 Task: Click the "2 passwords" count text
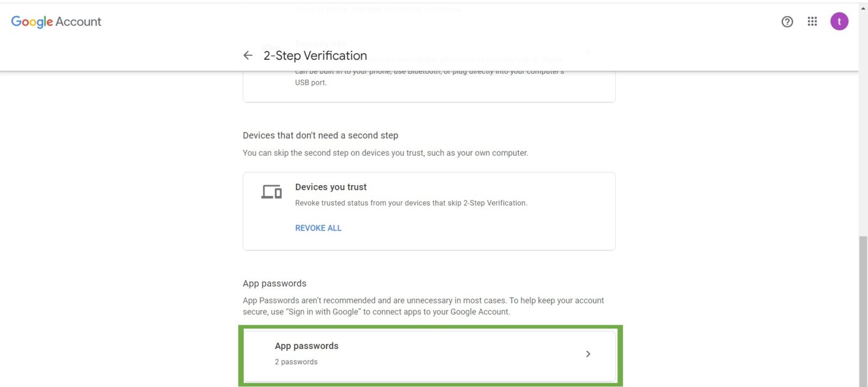click(x=296, y=362)
